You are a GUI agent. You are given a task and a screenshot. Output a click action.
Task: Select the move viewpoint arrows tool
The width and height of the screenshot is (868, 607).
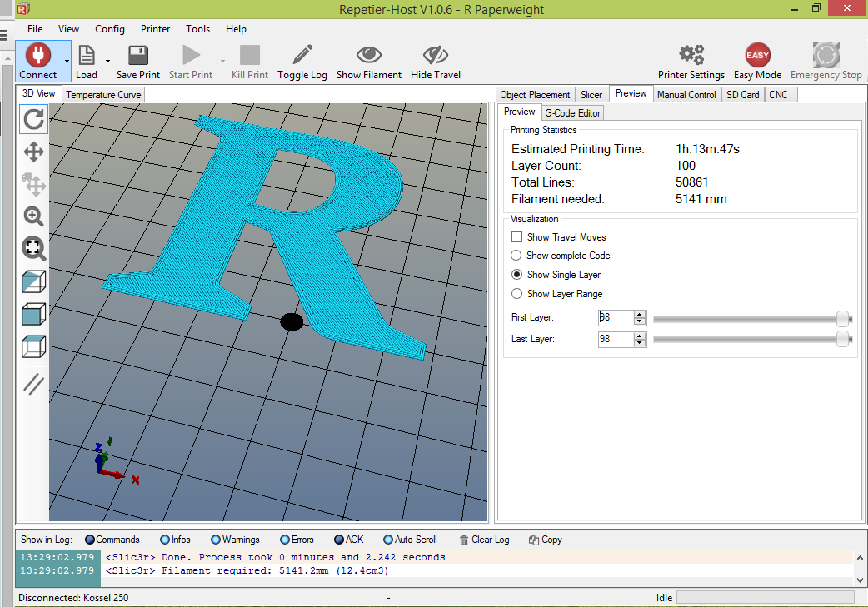(x=34, y=152)
